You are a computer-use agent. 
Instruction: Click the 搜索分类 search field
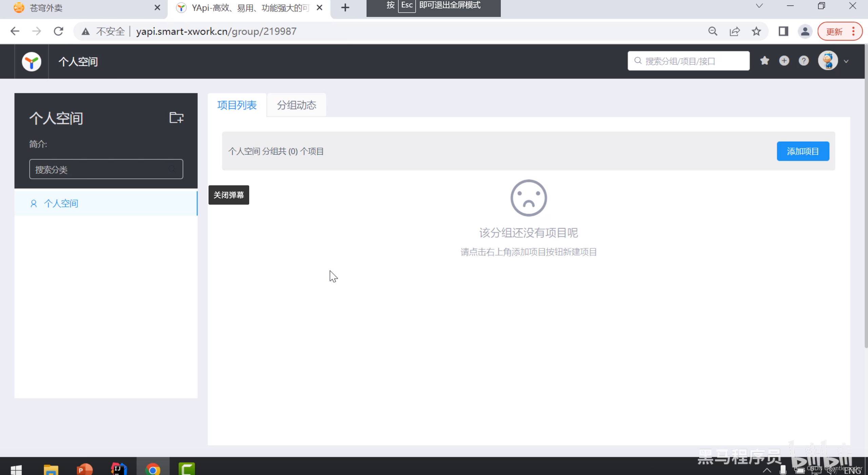(106, 169)
